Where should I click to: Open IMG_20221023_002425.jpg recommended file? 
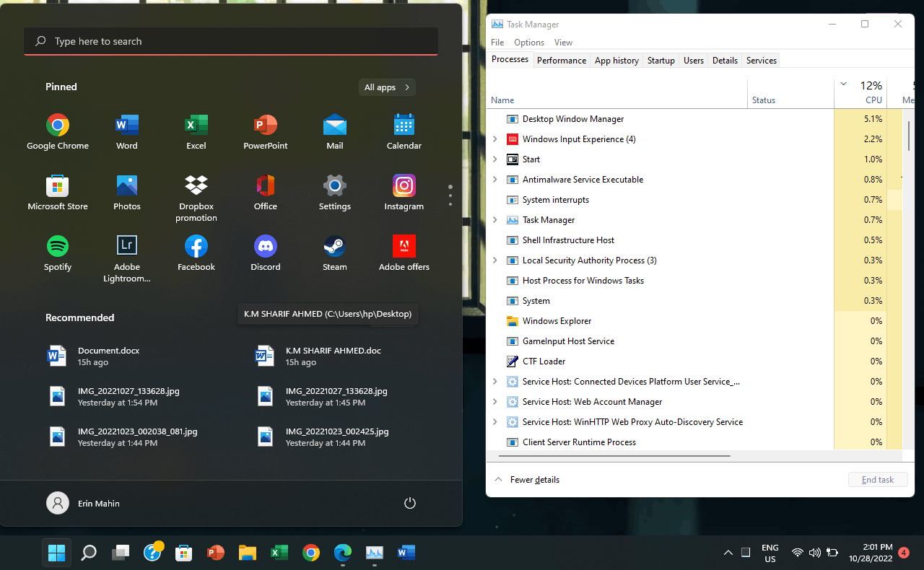pos(323,437)
